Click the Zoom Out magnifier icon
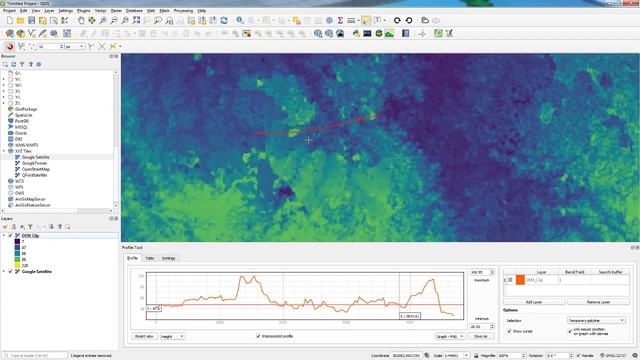The height and width of the screenshot is (360, 640). point(114,20)
